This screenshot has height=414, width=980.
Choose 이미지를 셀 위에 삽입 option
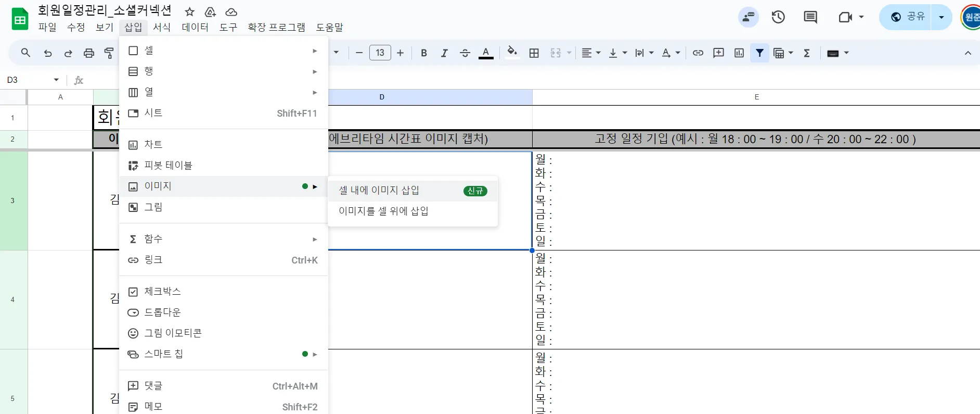coord(413,211)
